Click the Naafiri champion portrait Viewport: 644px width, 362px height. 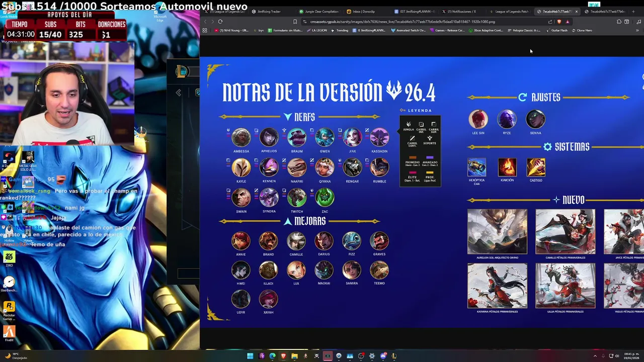(297, 167)
